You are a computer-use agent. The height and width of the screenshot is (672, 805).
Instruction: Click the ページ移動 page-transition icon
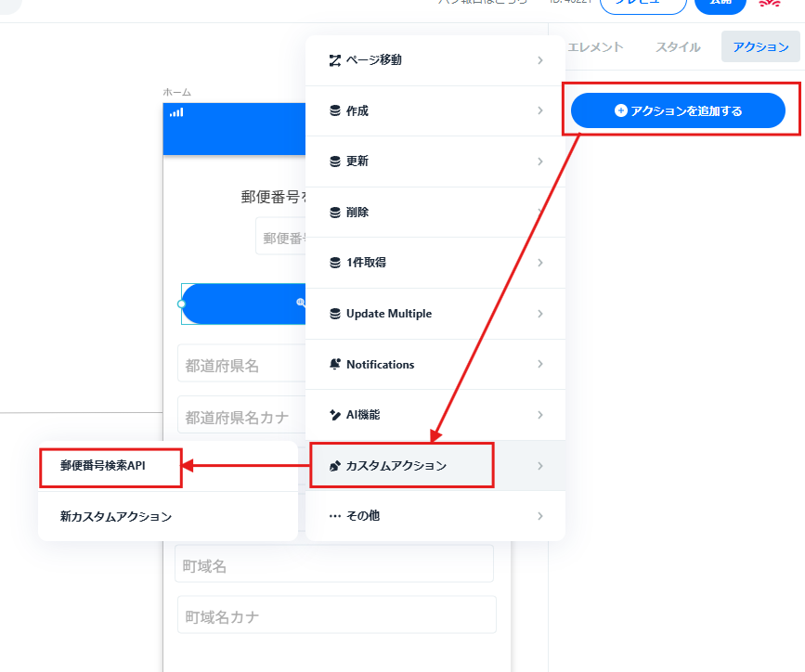click(x=335, y=60)
